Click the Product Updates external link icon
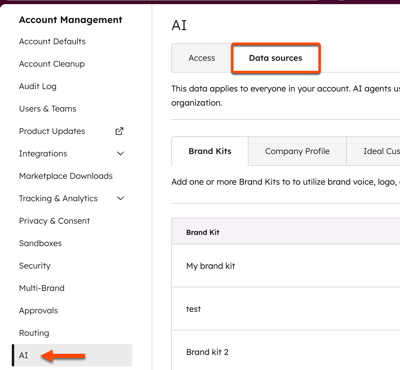 (x=119, y=131)
